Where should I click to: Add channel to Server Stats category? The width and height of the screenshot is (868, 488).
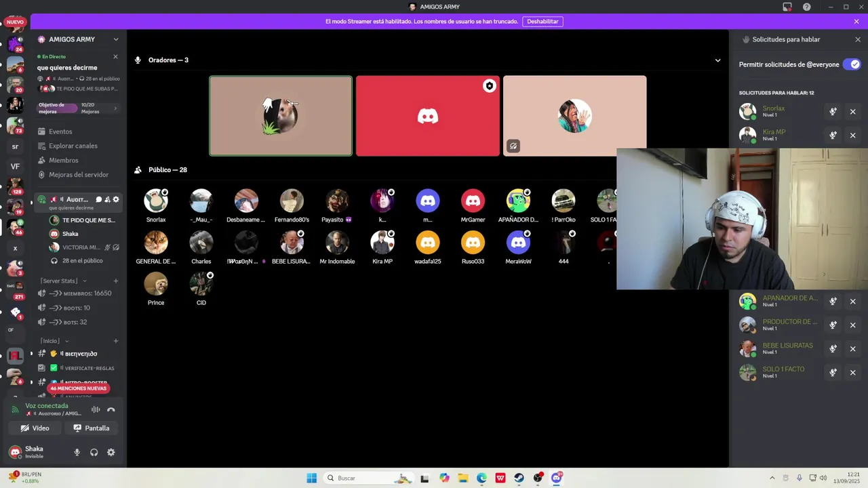[x=116, y=281]
